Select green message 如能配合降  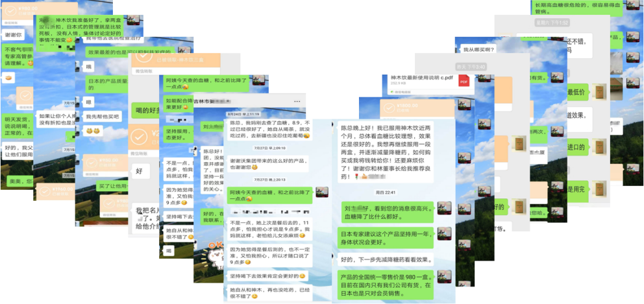[x=179, y=103]
